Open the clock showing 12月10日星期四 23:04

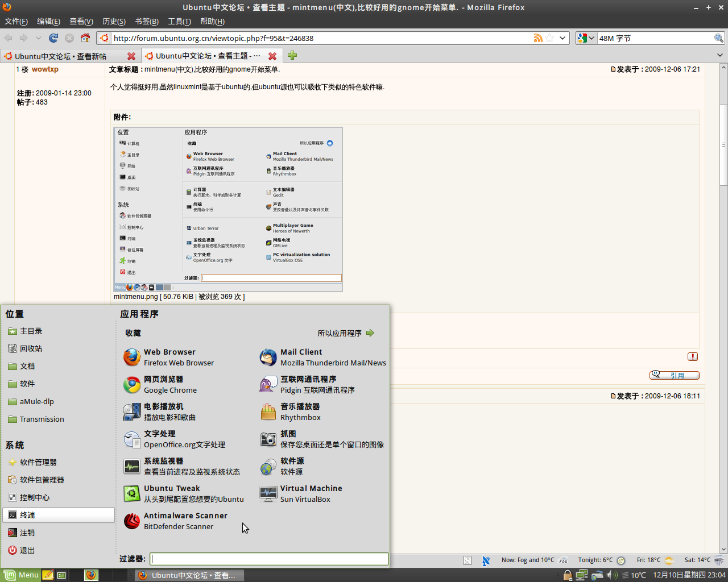pyautogui.click(x=689, y=575)
